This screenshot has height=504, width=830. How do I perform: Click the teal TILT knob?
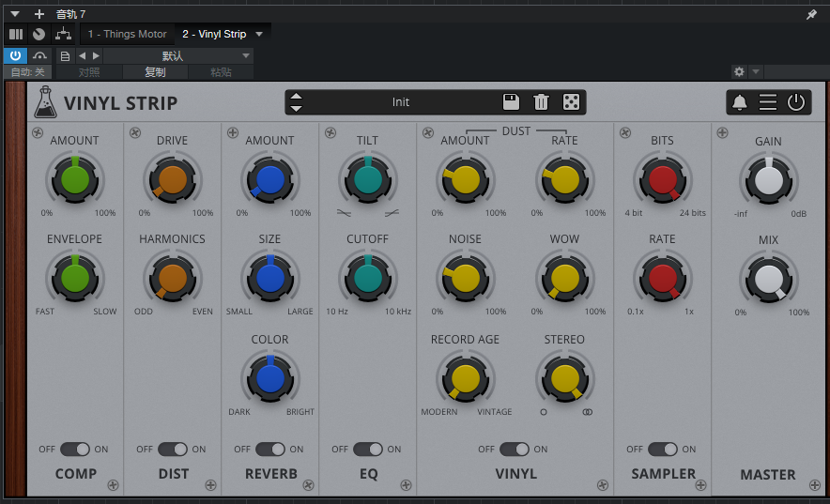pyautogui.click(x=368, y=179)
